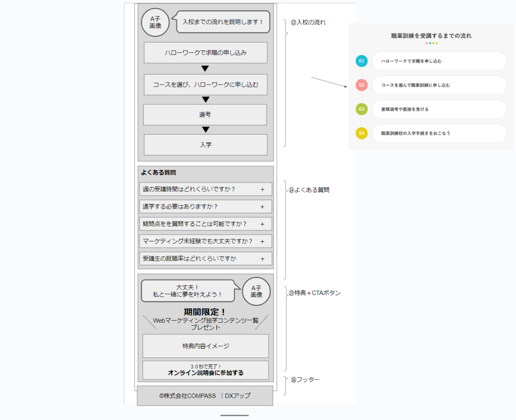Click the yellow 04 step badge
516x420 pixels.
click(362, 133)
